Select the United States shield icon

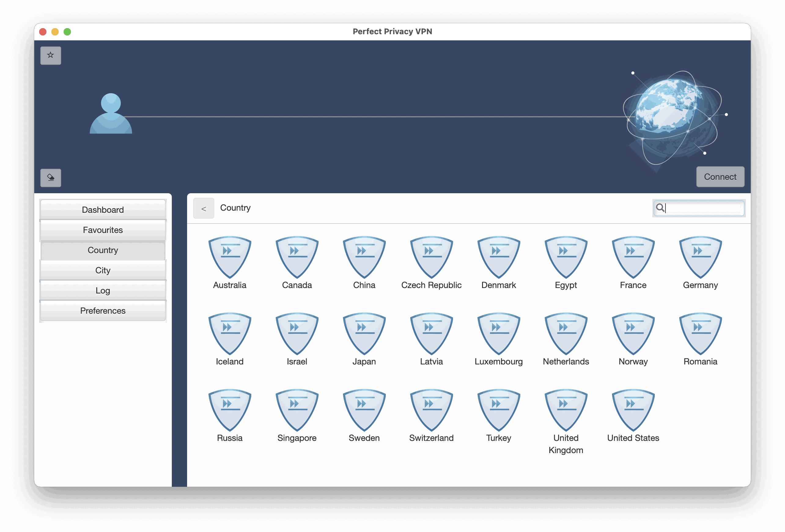[x=633, y=410]
